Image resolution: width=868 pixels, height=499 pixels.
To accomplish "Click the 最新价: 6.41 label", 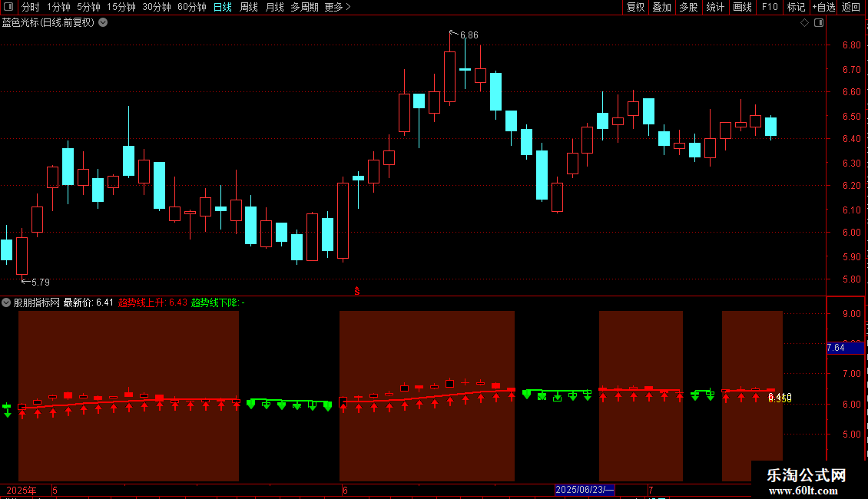I will pyautogui.click(x=88, y=302).
